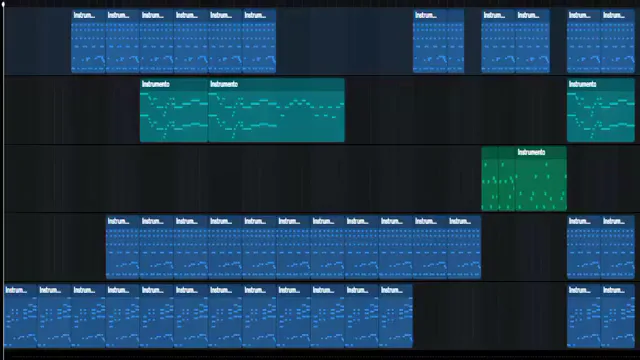This screenshot has height=360, width=640.
Task: Select the first blue clip on the top track
Action: point(89,41)
